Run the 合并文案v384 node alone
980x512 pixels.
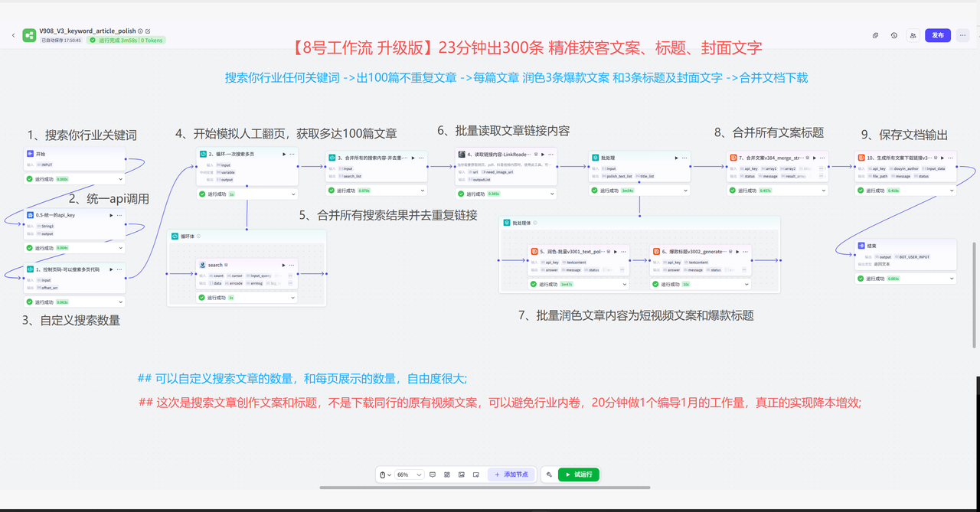click(815, 158)
